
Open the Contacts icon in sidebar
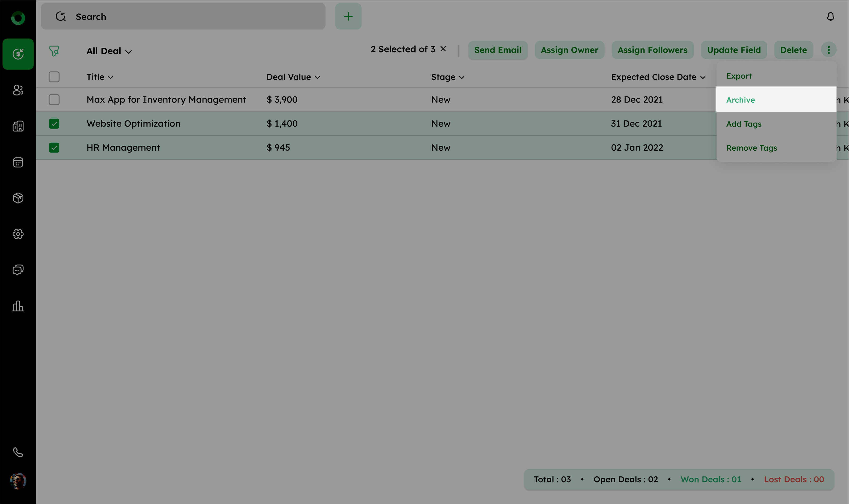coord(18,90)
